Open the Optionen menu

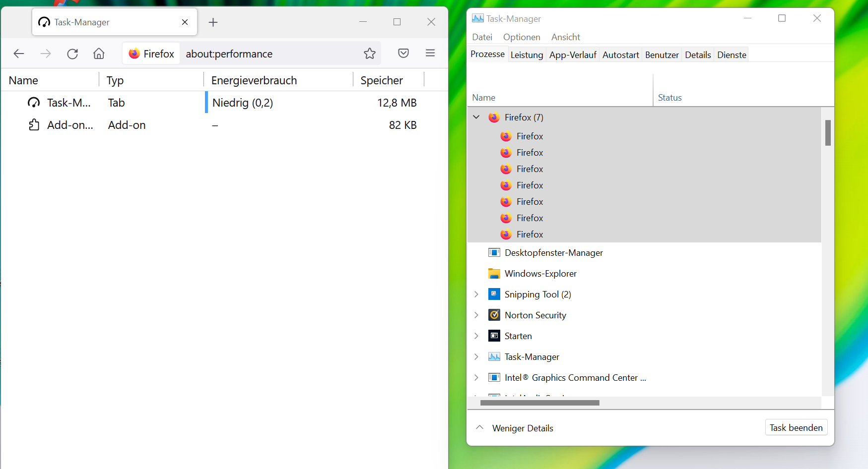(522, 37)
